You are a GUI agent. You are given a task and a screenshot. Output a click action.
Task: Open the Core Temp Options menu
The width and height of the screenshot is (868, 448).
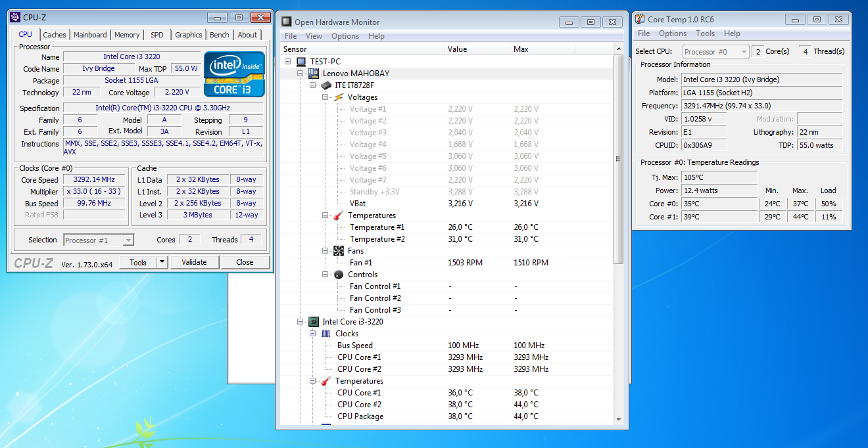tap(673, 34)
